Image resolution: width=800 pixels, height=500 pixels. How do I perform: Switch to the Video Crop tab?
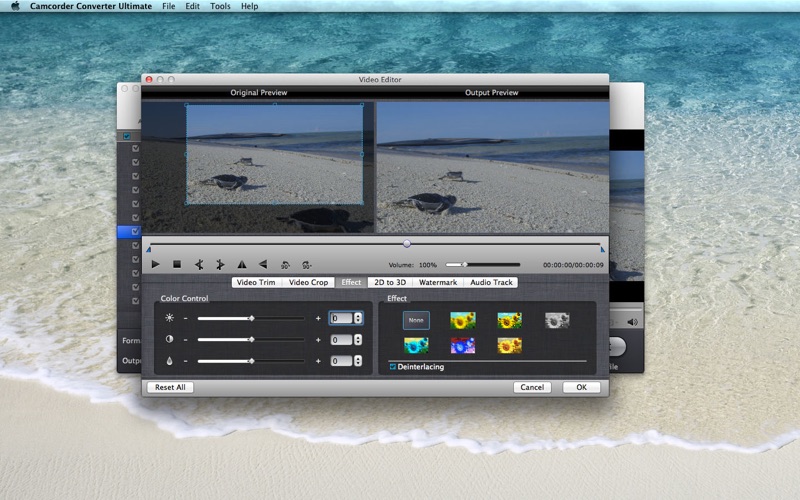point(308,282)
